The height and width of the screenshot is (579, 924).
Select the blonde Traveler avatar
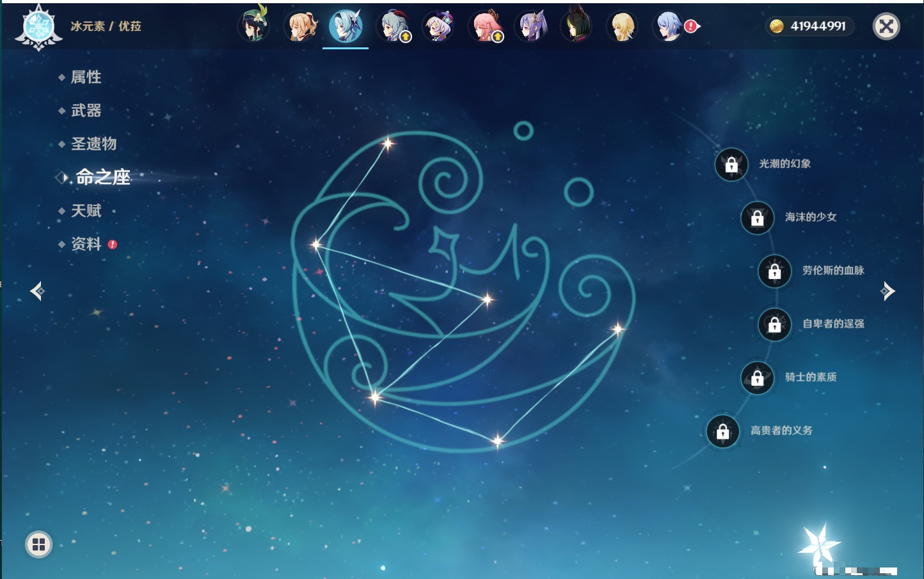point(622,26)
